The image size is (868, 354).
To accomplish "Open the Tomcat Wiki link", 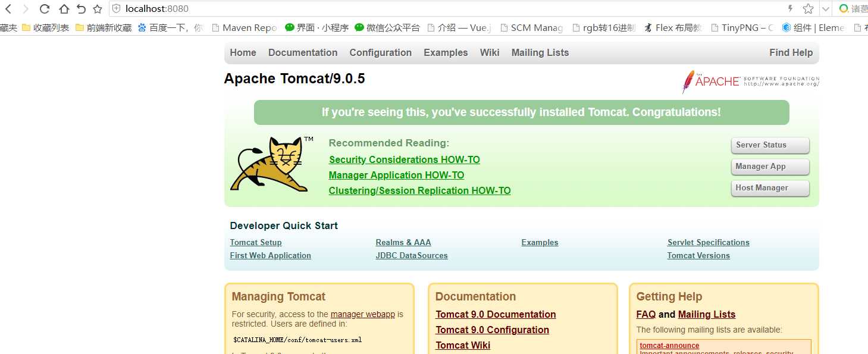I will pos(463,345).
